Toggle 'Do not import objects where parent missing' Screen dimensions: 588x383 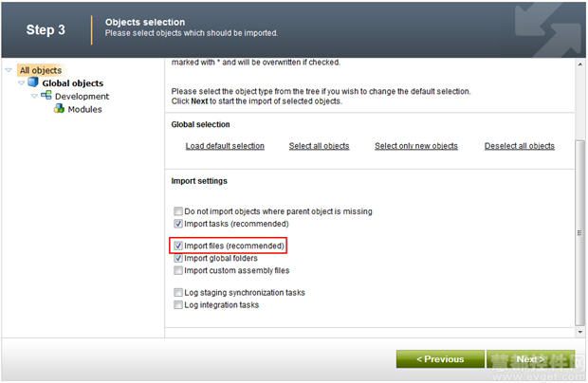pos(178,211)
